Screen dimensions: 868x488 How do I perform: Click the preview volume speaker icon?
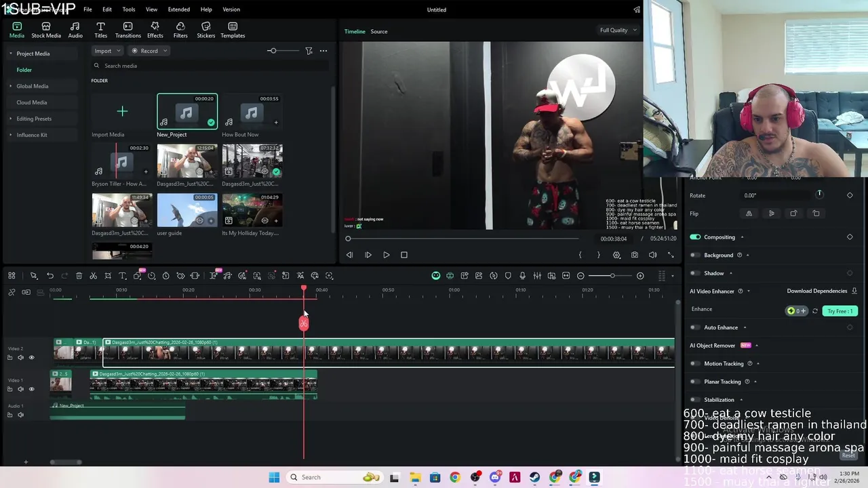tap(652, 255)
